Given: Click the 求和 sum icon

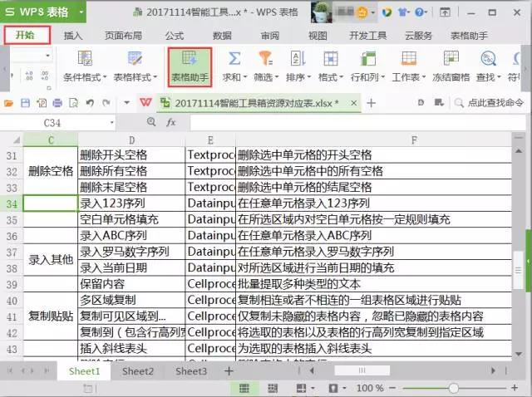Looking at the screenshot, I should (x=234, y=58).
